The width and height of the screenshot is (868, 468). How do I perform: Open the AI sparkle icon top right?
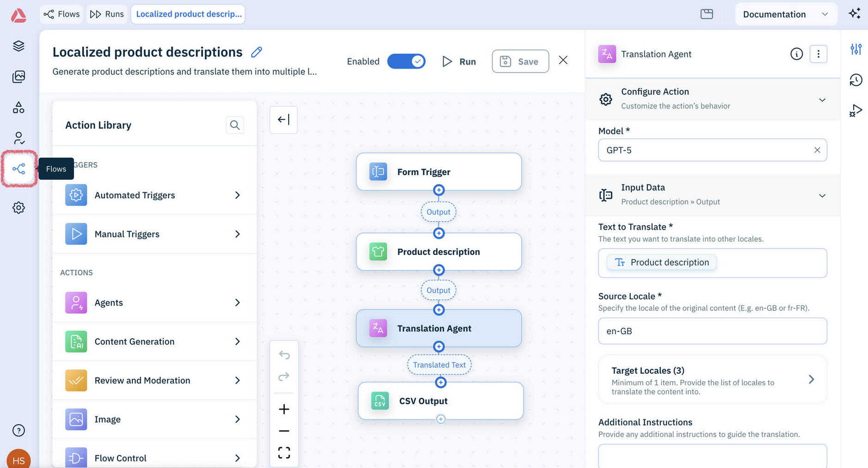point(855,13)
